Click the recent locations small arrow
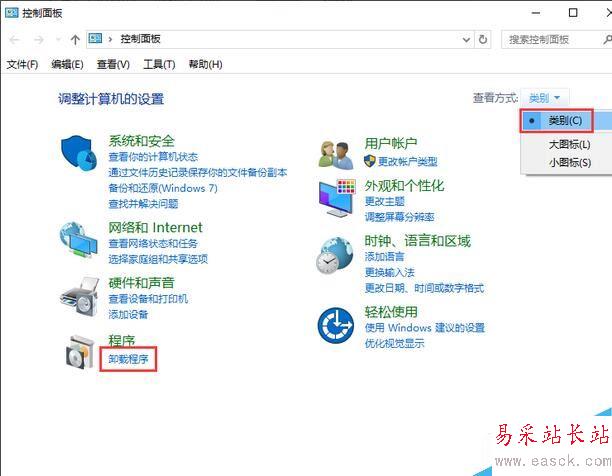The image size is (612, 476). [x=58, y=39]
